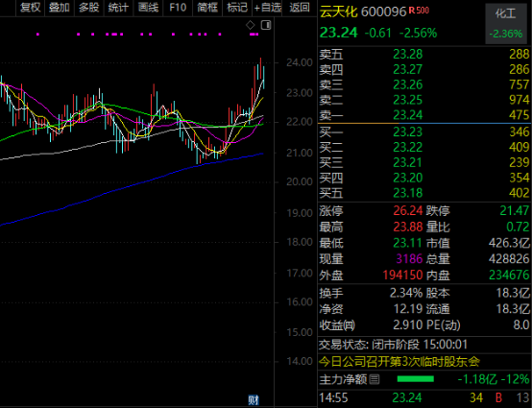Click the diamond marker icon above chart
Viewport: 532px width, 408px height.
[250, 25]
